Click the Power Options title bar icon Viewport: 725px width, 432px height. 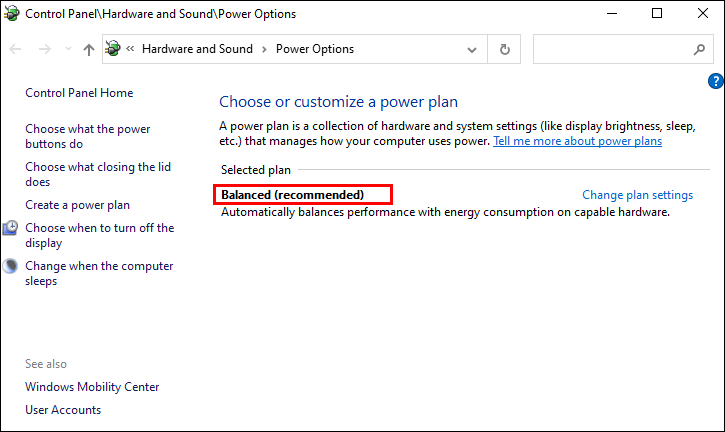[12, 14]
